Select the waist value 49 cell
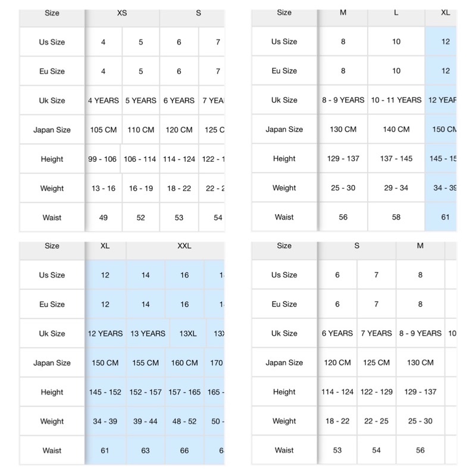 (104, 218)
